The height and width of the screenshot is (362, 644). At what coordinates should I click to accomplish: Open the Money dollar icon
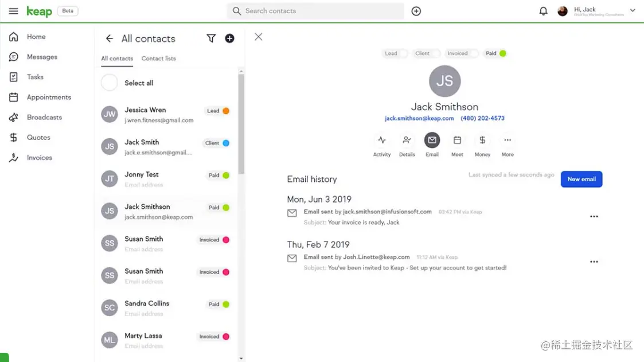coord(482,140)
